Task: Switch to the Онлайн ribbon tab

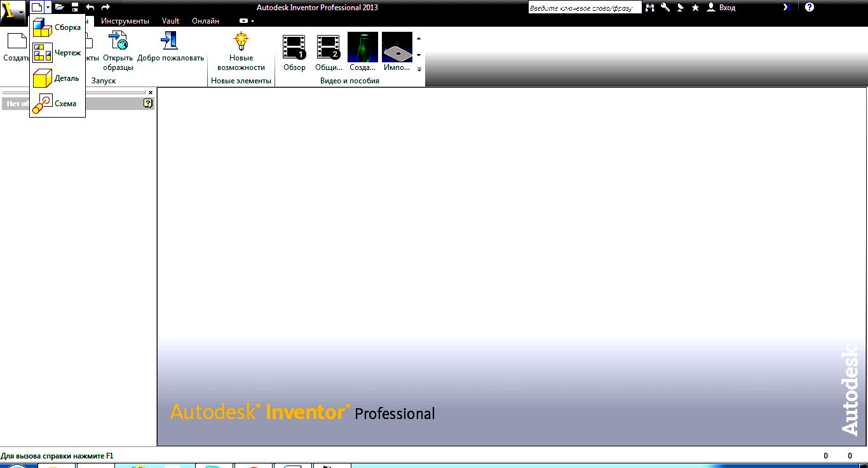Action: point(205,21)
